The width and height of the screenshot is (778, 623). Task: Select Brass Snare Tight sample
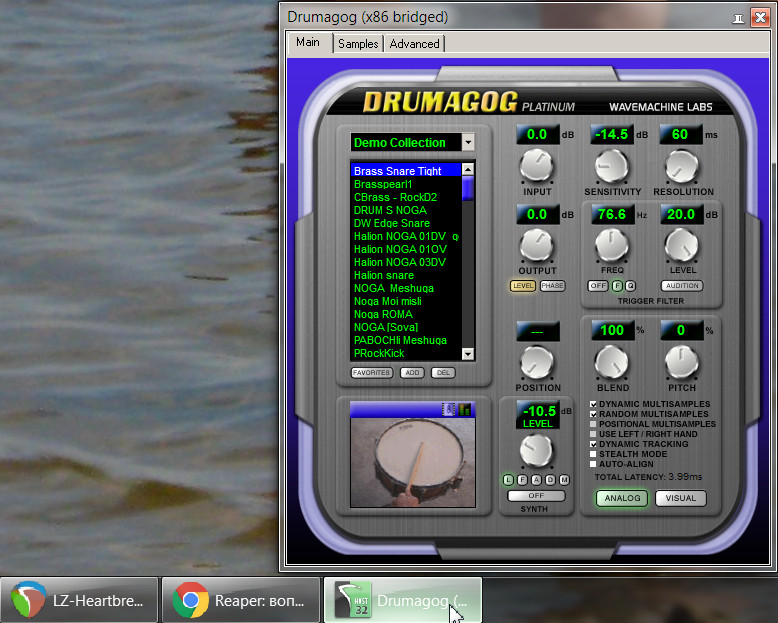pyautogui.click(x=406, y=171)
